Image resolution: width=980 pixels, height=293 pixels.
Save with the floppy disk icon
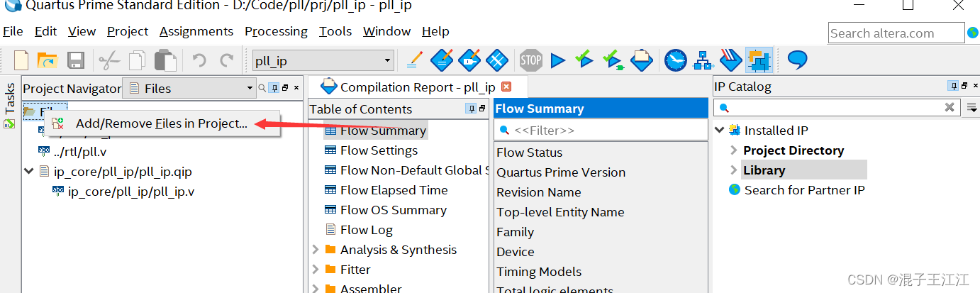point(76,60)
